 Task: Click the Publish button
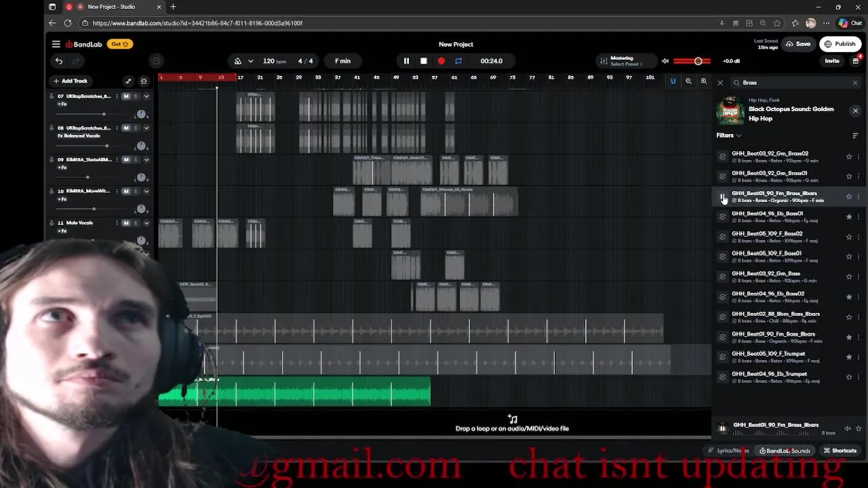840,44
